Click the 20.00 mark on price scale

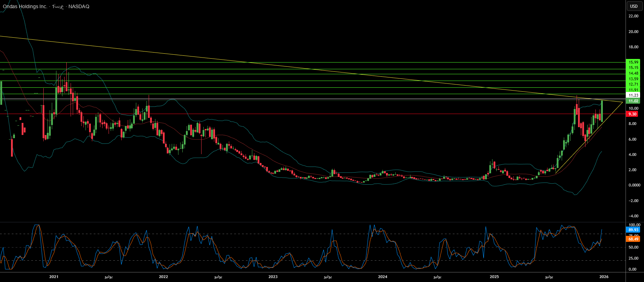633,32
